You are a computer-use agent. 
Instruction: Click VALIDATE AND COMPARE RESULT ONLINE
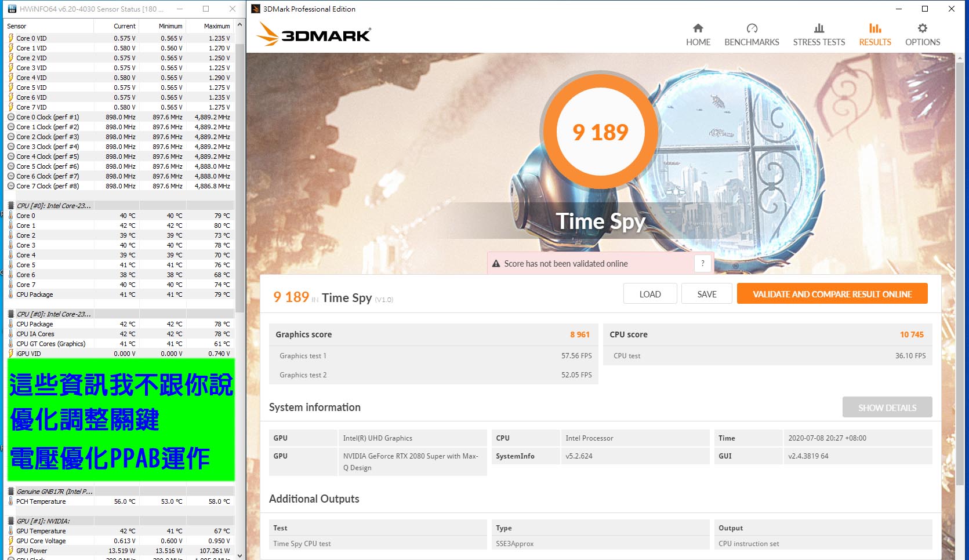832,294
